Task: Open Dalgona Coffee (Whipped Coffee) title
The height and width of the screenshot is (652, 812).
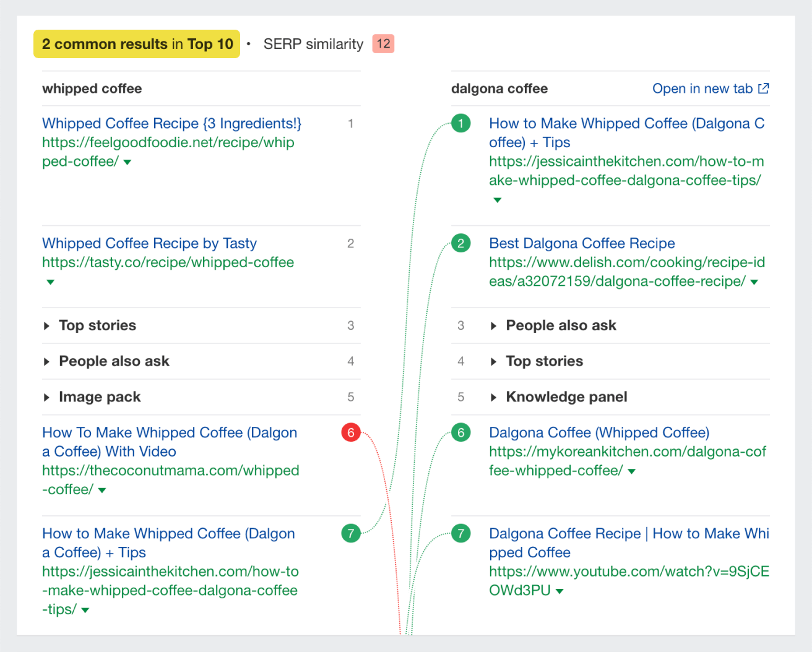Action: coord(599,432)
